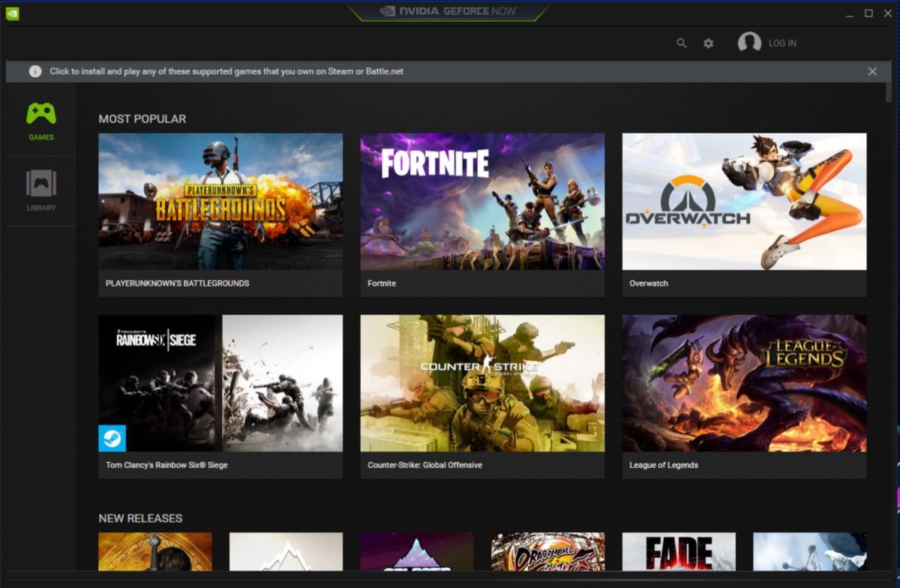Click the Steam badge on Rainbow Six Siege
900x588 pixels.
point(112,438)
